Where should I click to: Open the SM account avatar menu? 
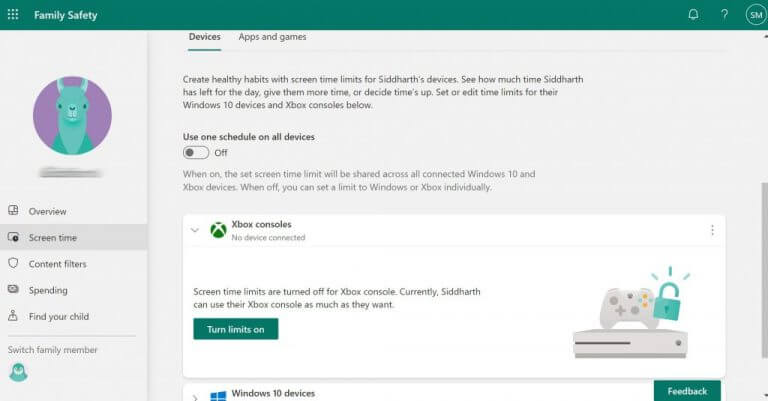756,15
